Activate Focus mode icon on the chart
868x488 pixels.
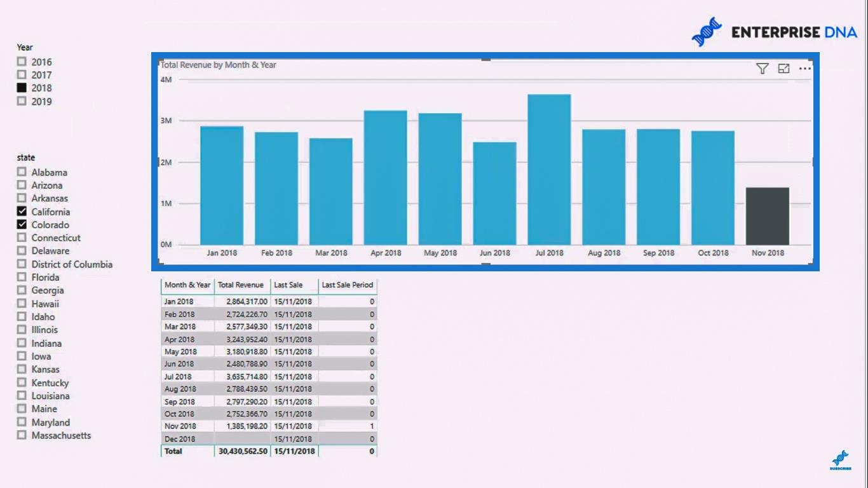coord(783,69)
